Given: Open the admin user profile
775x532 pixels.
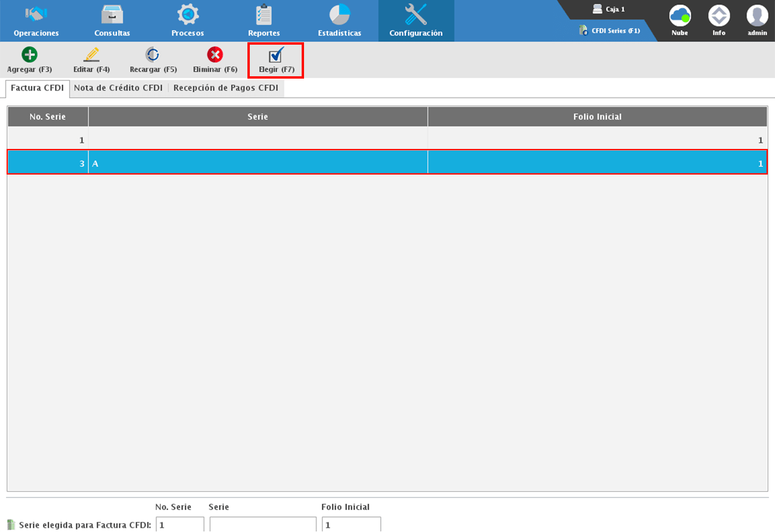Looking at the screenshot, I should (757, 15).
